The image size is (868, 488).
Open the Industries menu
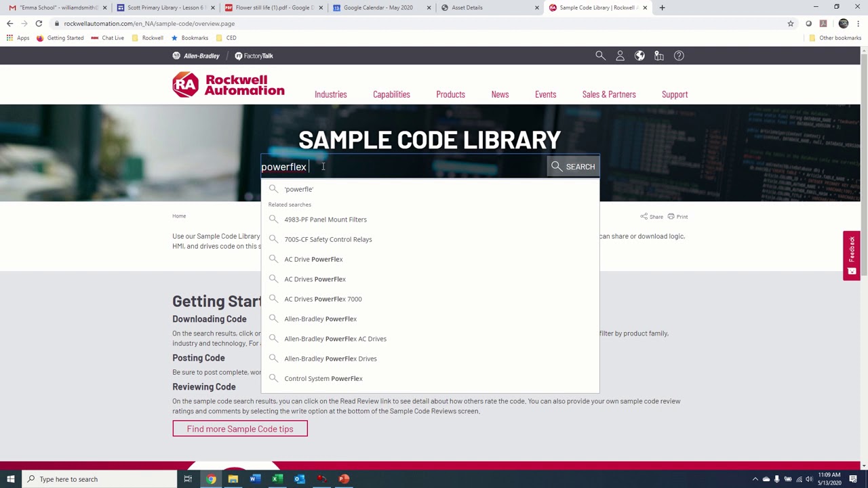(331, 95)
